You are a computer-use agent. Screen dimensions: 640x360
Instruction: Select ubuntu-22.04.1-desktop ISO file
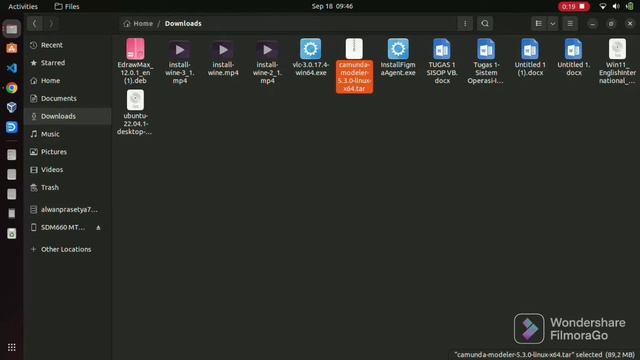coord(135,112)
